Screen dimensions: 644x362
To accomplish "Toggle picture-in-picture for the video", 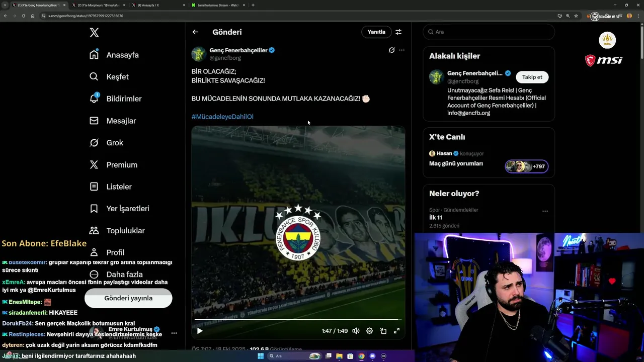I will pyautogui.click(x=383, y=331).
